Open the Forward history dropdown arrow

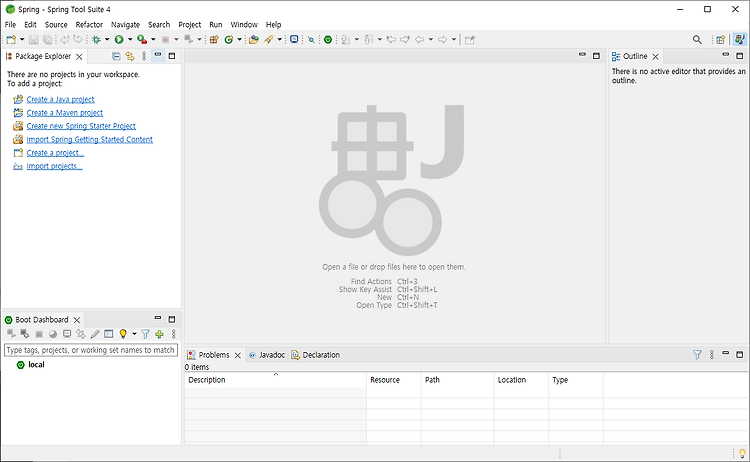point(454,40)
